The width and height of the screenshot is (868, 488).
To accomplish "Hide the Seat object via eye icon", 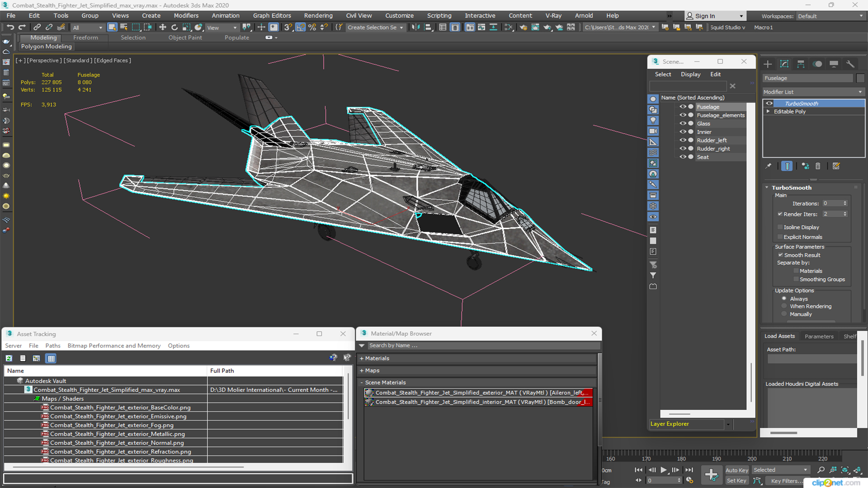I will click(683, 157).
